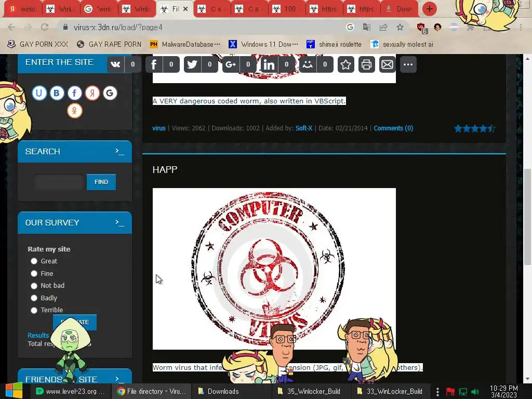532x399 pixels.
Task: Log in with VK circle icon
Action: coord(57,93)
